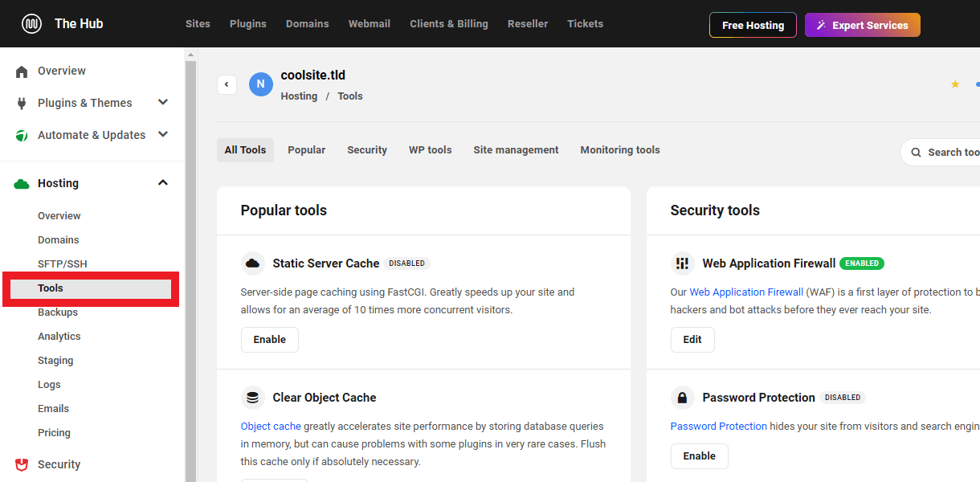Viewport: 980px width, 482px height.
Task: Switch to the WP tools tab
Action: pyautogui.click(x=431, y=150)
